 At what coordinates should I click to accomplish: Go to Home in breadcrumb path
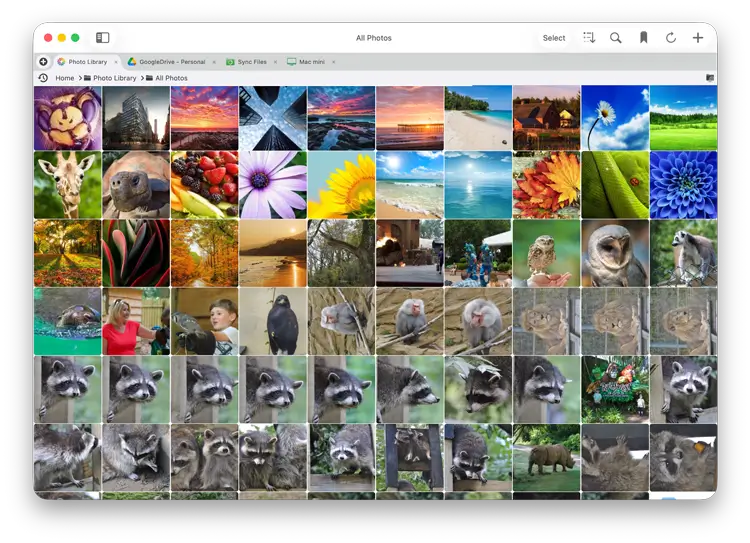point(65,78)
